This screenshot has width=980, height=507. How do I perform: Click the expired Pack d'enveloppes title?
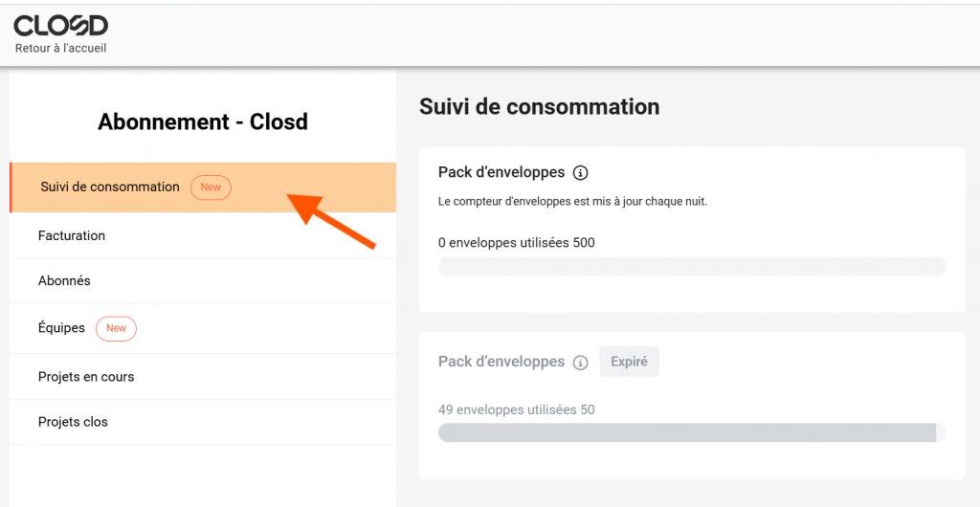pos(501,362)
